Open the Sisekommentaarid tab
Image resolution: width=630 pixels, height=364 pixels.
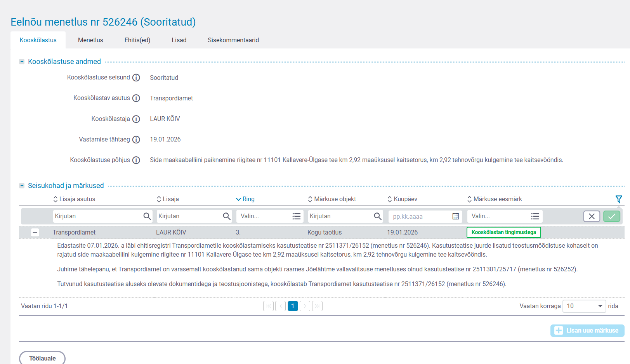233,40
